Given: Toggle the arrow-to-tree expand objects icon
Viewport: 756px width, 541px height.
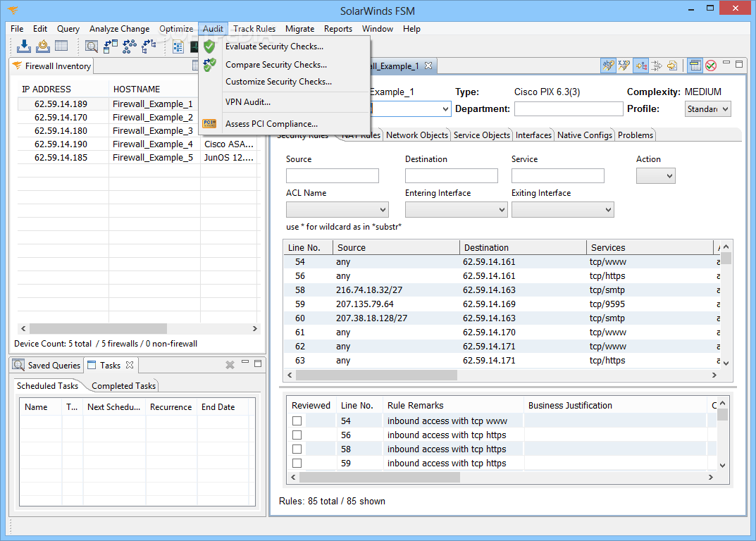Looking at the screenshot, I should click(x=640, y=66).
